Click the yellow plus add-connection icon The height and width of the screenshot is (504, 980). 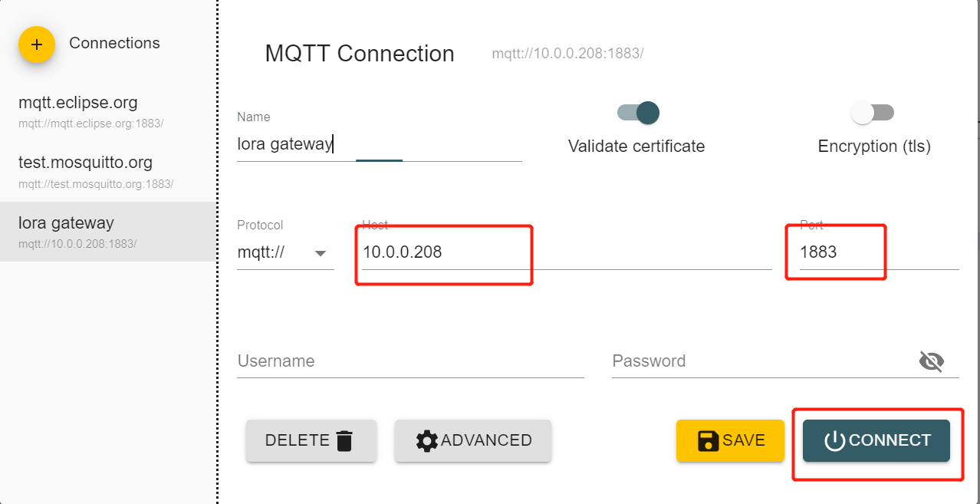[37, 44]
